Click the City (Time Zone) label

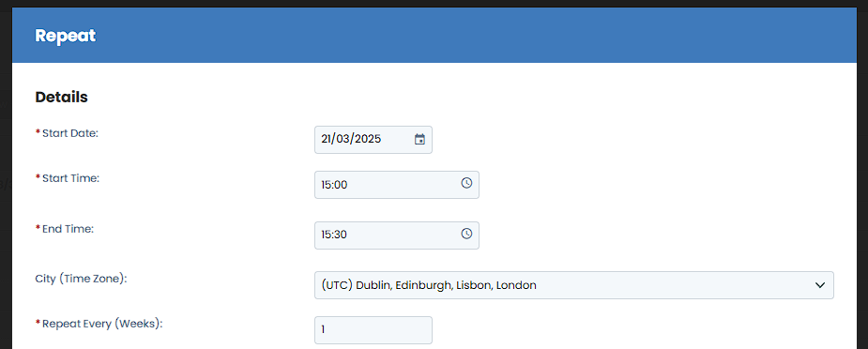(81, 279)
